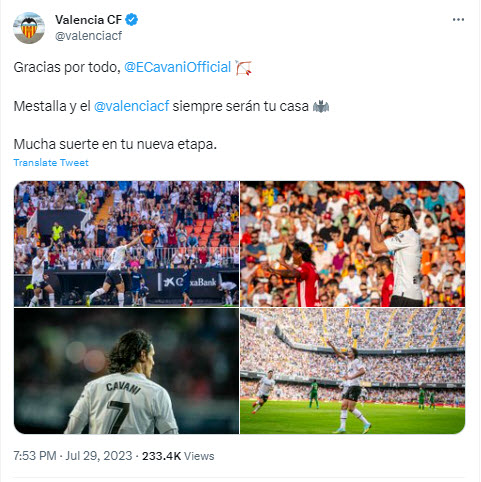The image size is (481, 482).
Task: Click the bow and arrow emoji
Action: [x=243, y=68]
